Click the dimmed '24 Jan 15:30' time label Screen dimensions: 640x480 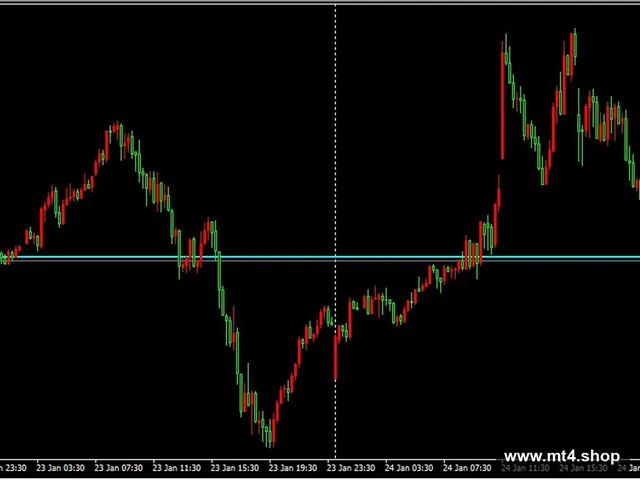[x=584, y=468]
